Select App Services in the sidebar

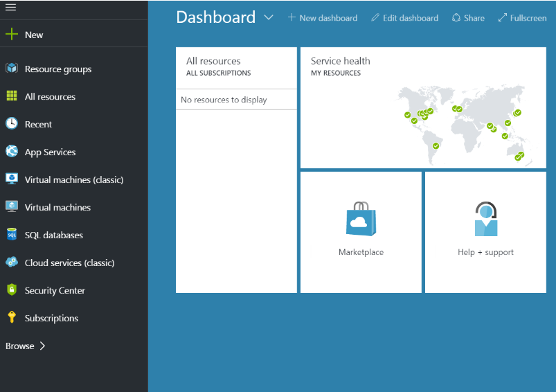click(x=50, y=152)
